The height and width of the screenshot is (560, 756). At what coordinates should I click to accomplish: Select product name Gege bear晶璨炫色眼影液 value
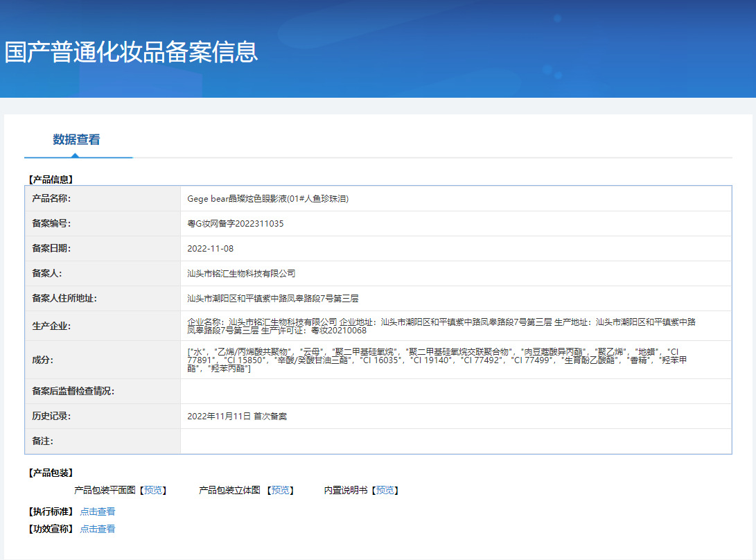pos(267,199)
